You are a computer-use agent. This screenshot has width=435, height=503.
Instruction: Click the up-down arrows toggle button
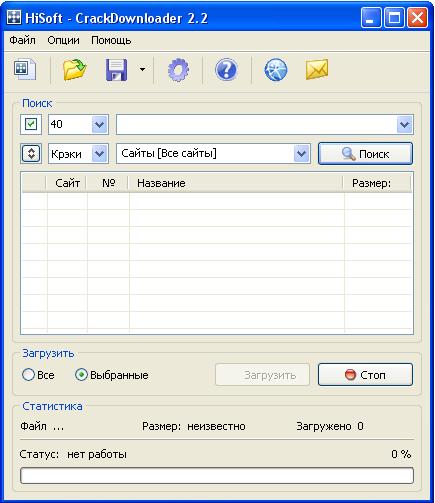pyautogui.click(x=31, y=154)
